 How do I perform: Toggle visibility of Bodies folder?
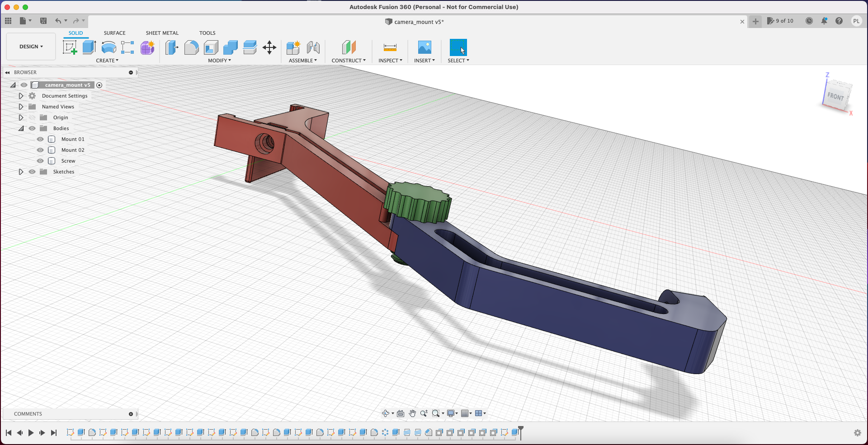[x=32, y=128]
